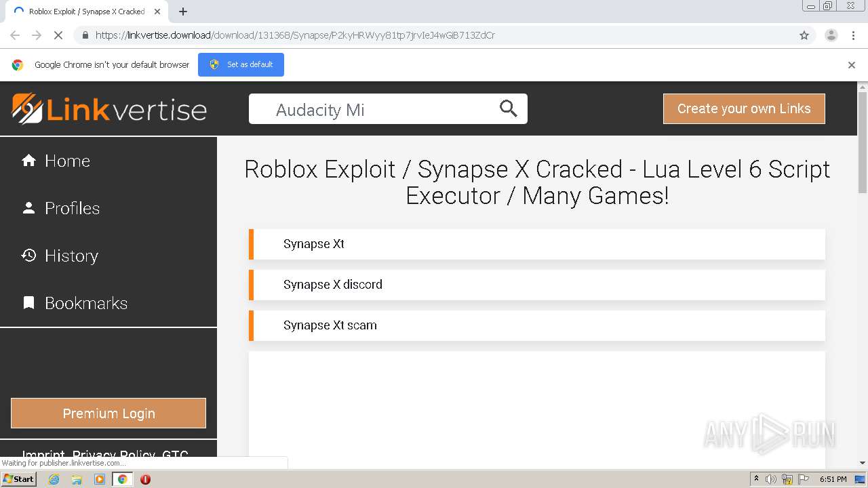Close the Roblox Exploit tab
Screen dimensions: 868x488
point(157,12)
